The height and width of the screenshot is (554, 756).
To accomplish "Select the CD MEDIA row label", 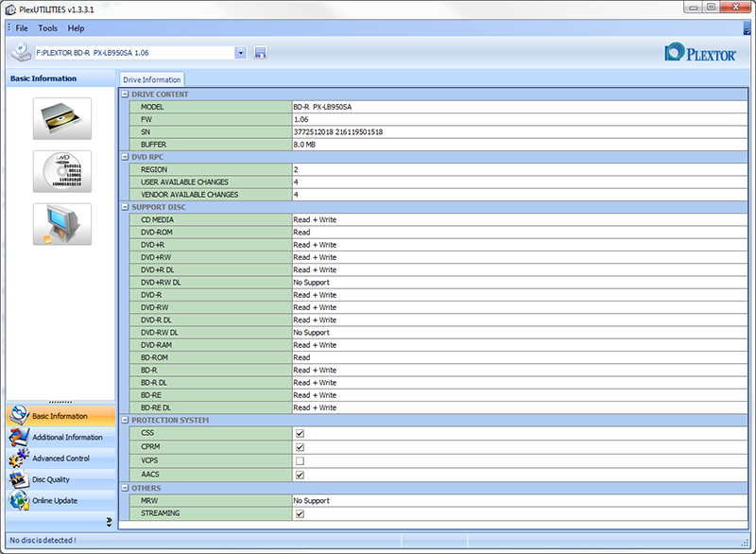I will click(157, 220).
